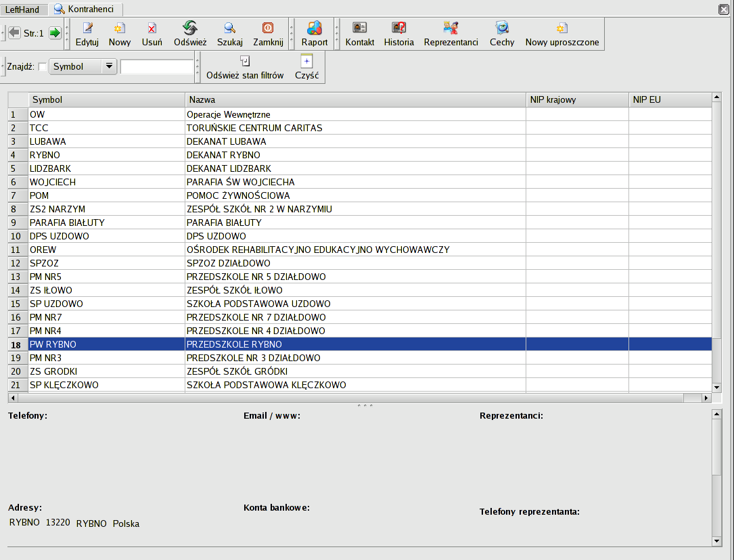This screenshot has width=734, height=560.
Task: Select the DEKANAT RYBNO row
Action: (361, 156)
